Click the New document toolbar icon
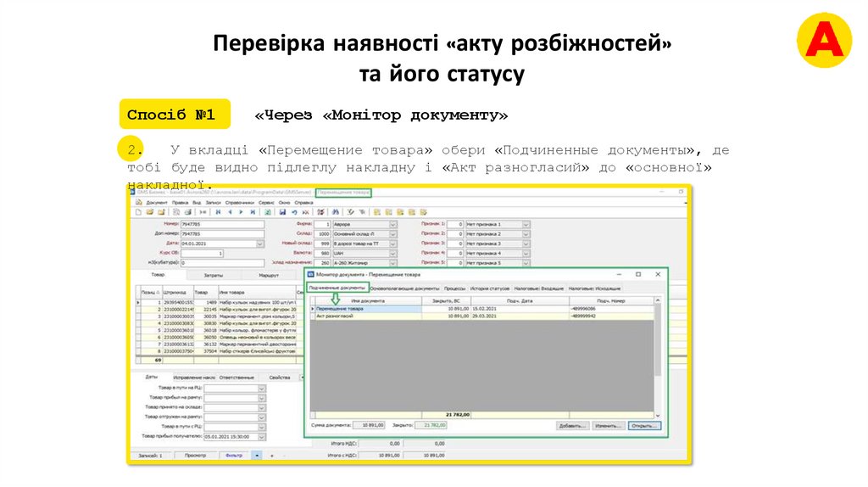Screen dimensions: 868x487 [139, 212]
